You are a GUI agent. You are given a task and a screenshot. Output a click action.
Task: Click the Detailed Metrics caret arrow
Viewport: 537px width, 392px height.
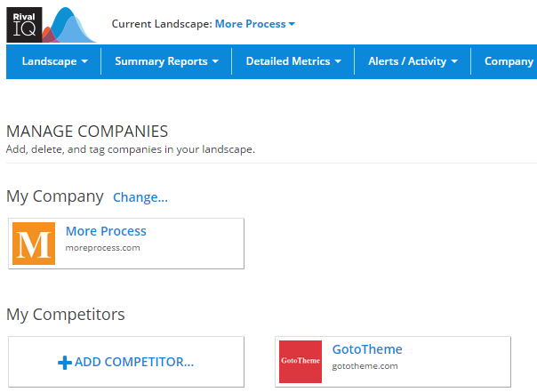click(338, 61)
